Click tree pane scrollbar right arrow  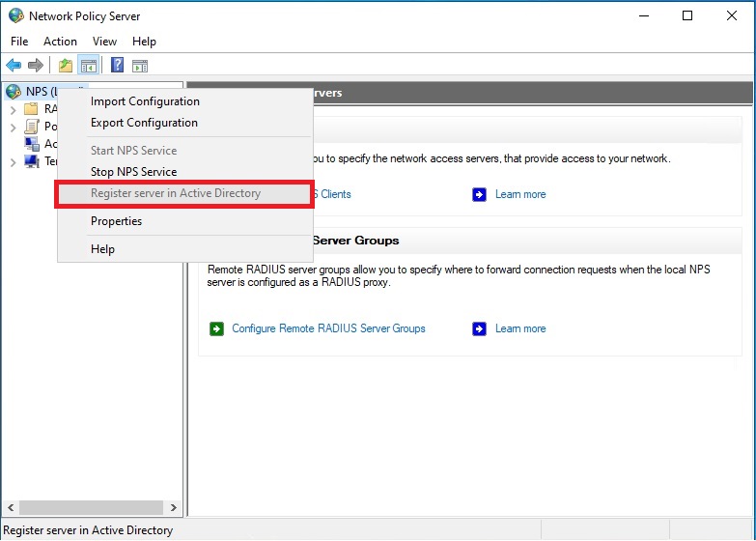(174, 508)
